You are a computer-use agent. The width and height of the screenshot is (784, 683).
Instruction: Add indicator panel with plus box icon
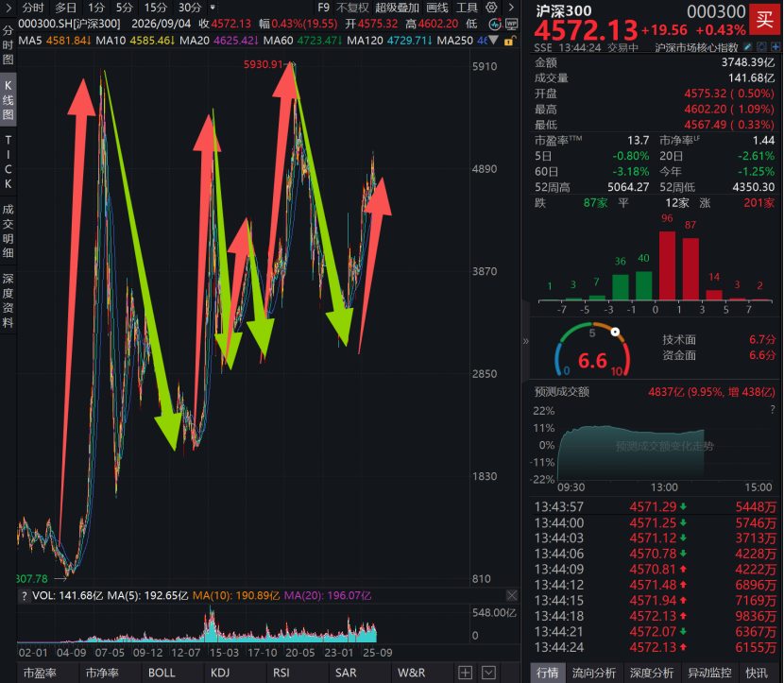click(x=465, y=673)
